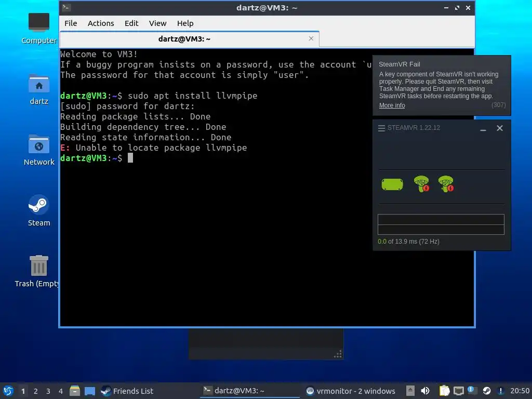
Task: Click the notification alert tray icon
Action: 472,391
